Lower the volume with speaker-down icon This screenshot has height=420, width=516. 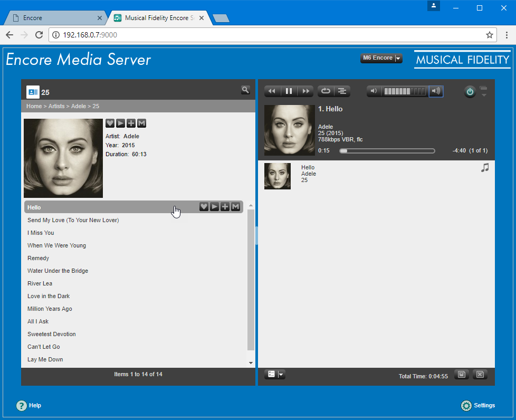[374, 91]
